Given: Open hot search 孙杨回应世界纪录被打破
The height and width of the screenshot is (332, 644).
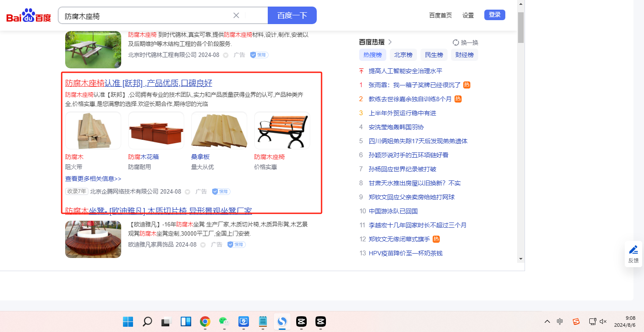Looking at the screenshot, I should 402,169.
